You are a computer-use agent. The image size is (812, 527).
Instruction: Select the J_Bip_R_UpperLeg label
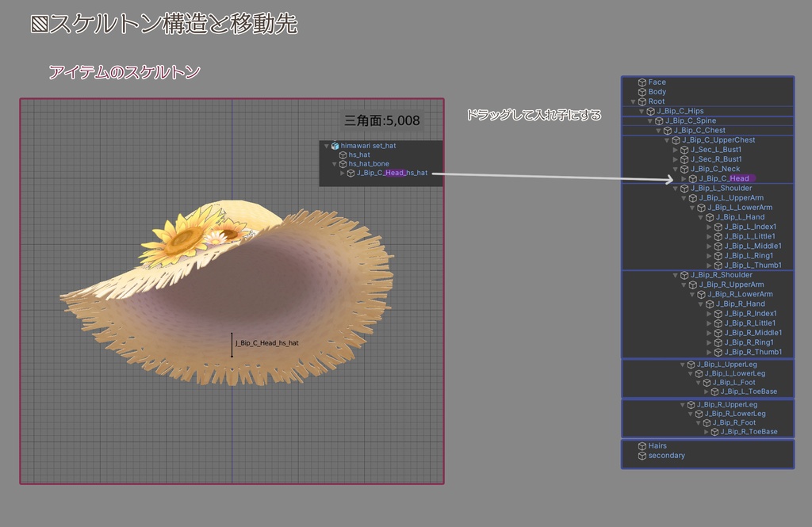[727, 405]
